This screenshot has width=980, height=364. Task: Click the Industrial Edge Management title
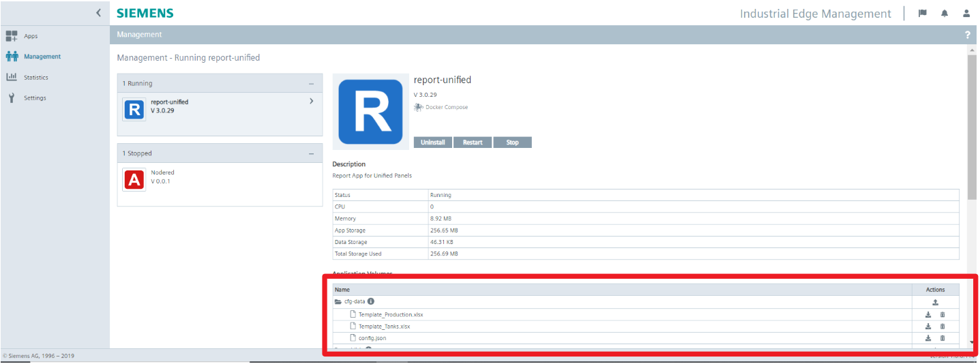(816, 14)
